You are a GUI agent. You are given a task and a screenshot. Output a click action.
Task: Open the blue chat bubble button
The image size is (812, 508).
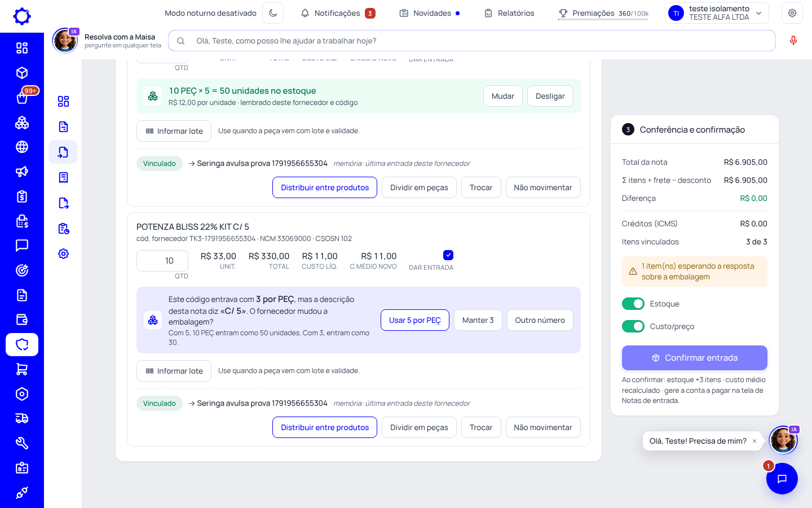click(782, 479)
